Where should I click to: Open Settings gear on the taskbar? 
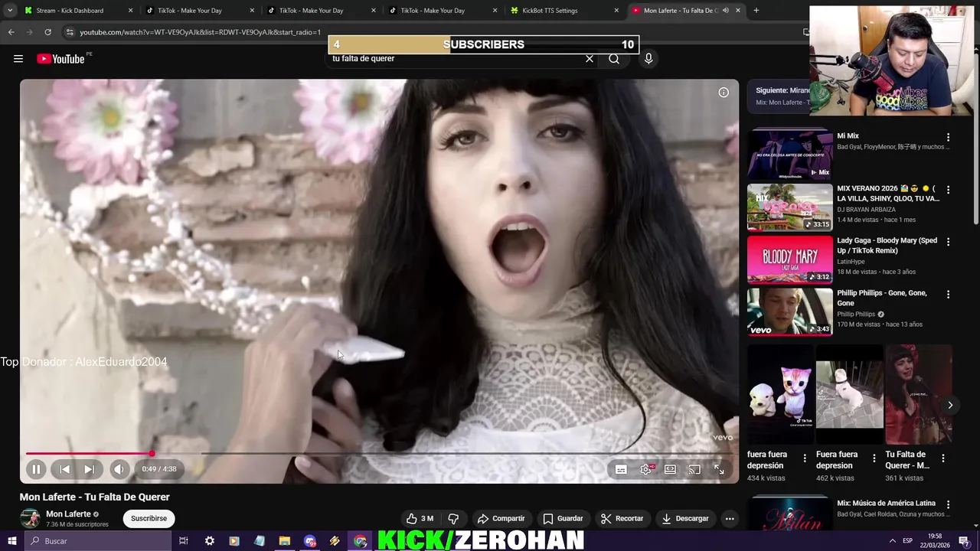209,541
